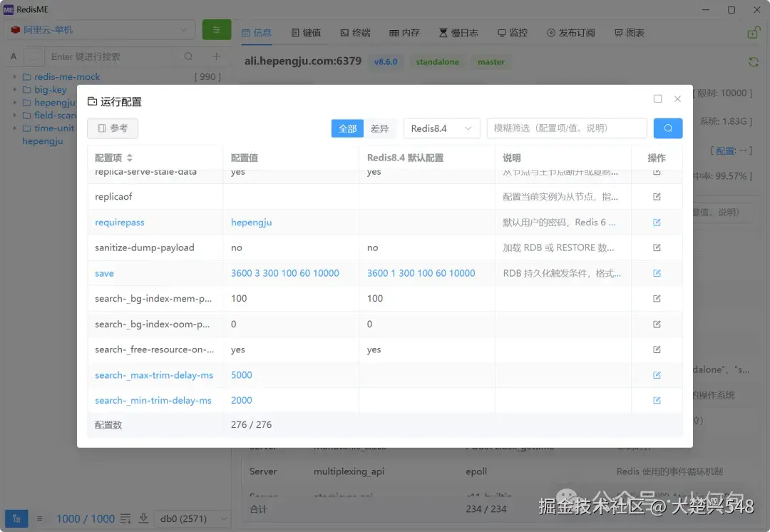The height and width of the screenshot is (532, 770).
Task: Click the replicaof config name
Action: [113, 197]
